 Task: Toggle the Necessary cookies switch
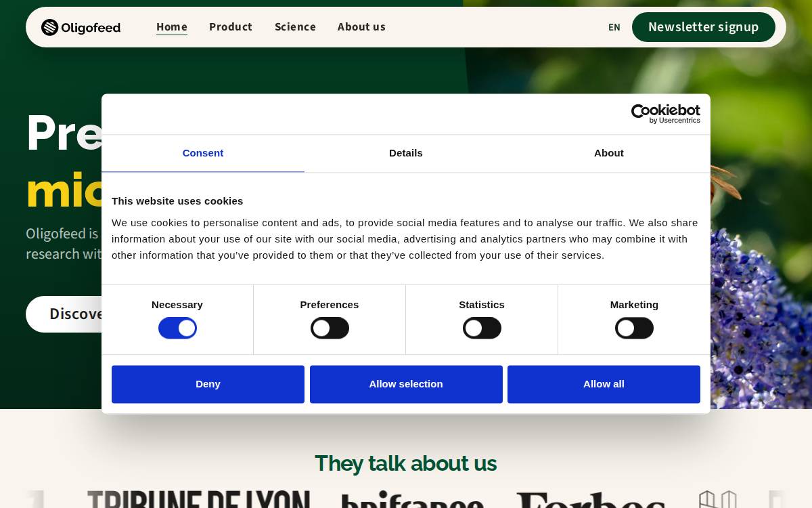(177, 328)
